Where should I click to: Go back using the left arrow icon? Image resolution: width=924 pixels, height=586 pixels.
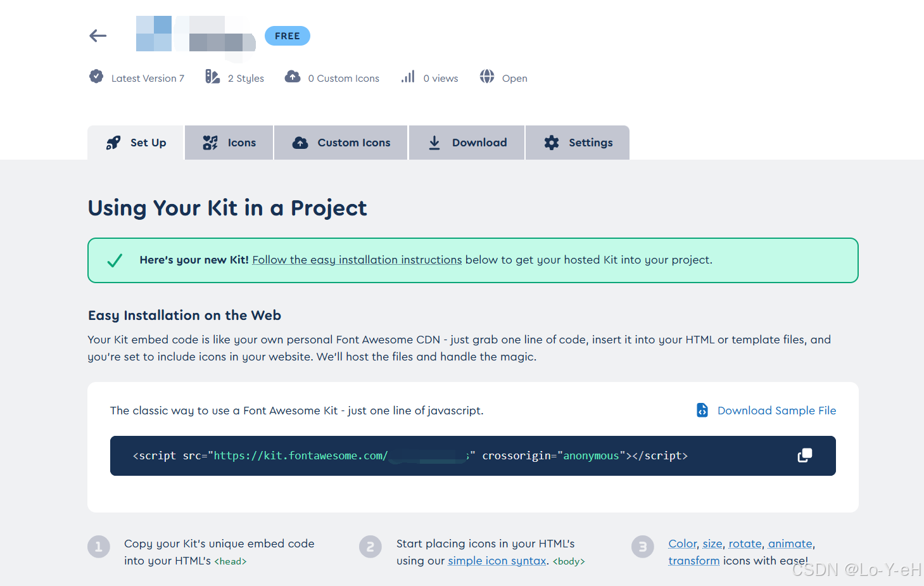click(98, 36)
